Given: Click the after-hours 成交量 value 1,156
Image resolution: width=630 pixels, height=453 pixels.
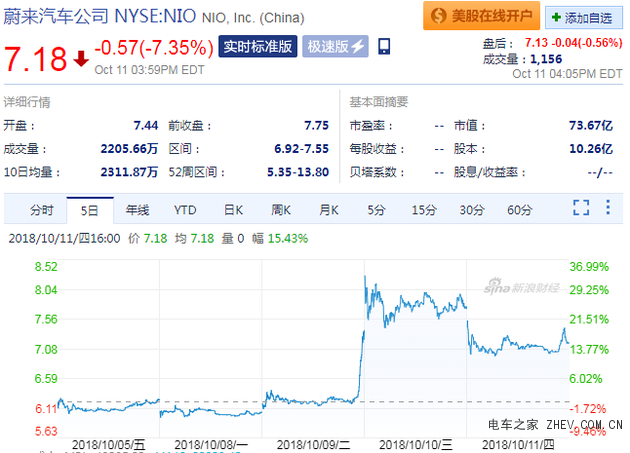Looking at the screenshot, I should (x=546, y=59).
